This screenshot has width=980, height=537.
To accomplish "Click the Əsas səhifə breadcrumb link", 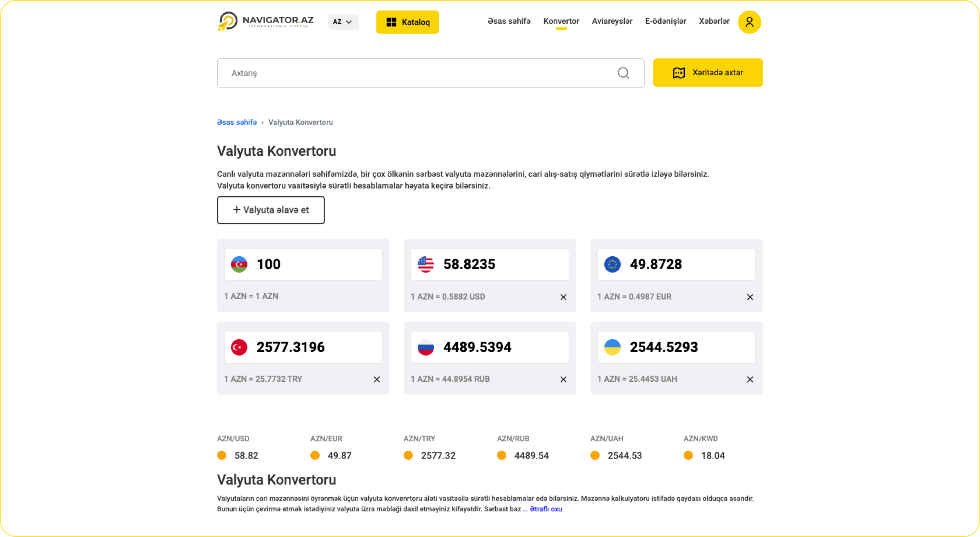I will [237, 123].
